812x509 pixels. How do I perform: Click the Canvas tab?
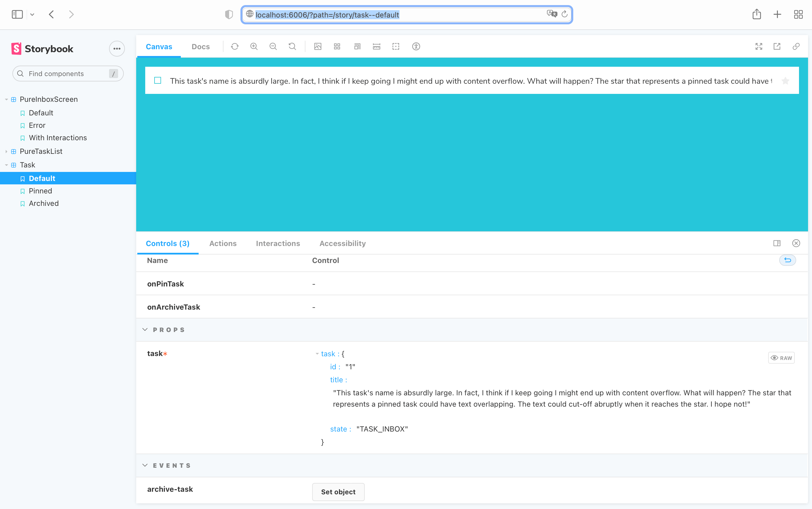159,46
